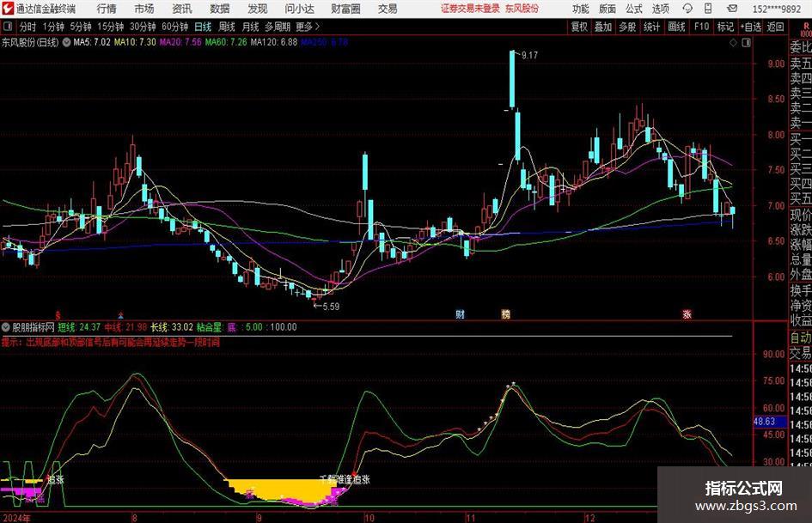Viewport: 812px width, 523px height.
Task: Click the 短线: 24.37 indicator value
Action: coord(79,327)
